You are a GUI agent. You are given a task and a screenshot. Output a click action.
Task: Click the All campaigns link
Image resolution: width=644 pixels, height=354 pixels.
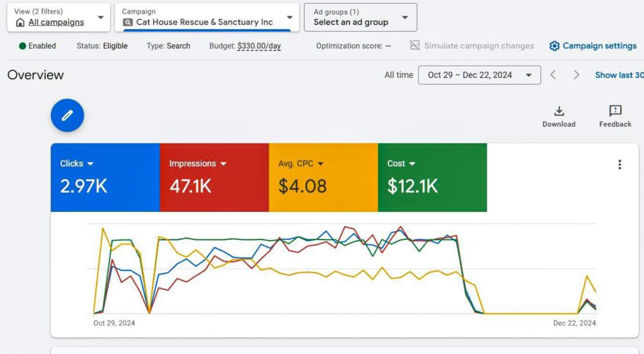[x=56, y=23]
